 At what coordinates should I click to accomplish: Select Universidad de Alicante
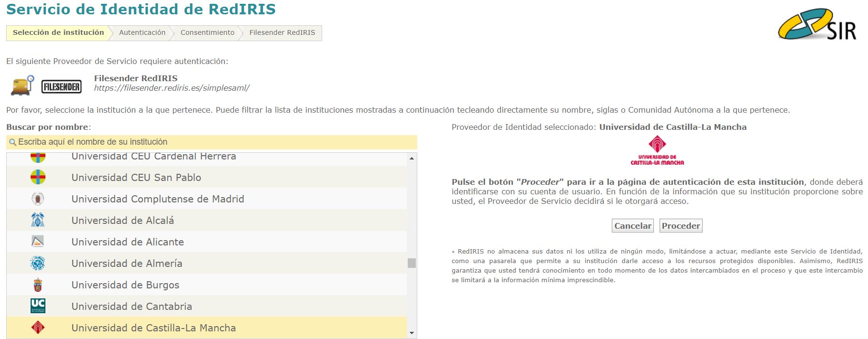tap(206, 242)
